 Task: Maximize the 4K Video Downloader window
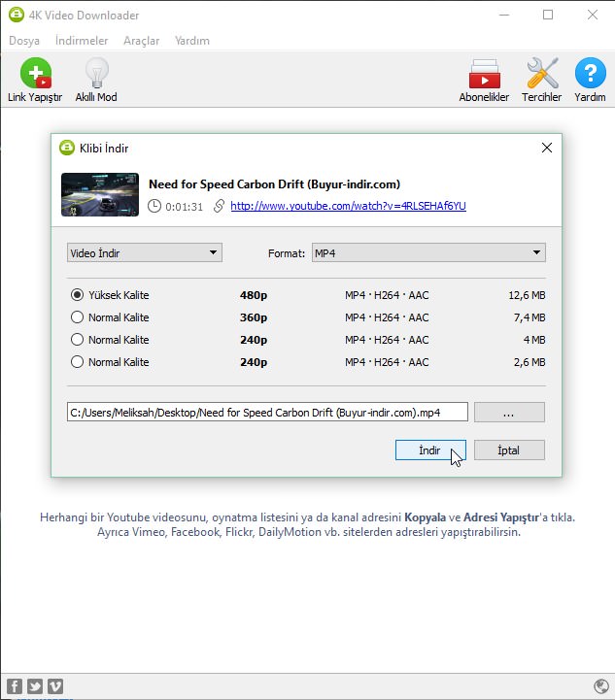(548, 15)
